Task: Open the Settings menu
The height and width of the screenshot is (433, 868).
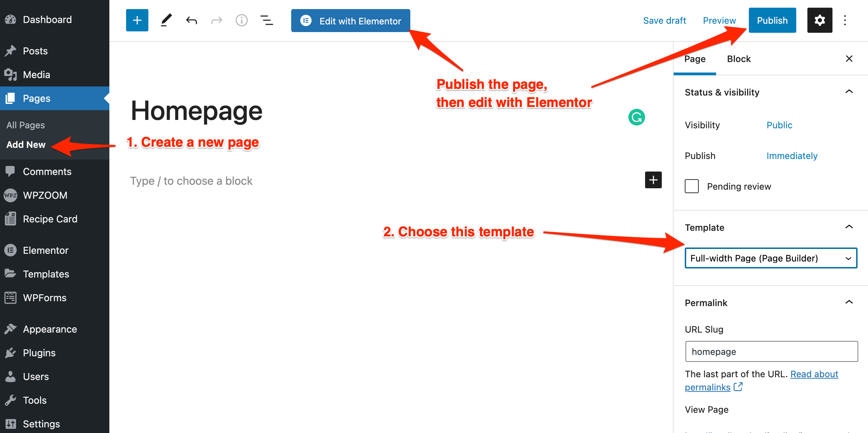Action: [55, 424]
